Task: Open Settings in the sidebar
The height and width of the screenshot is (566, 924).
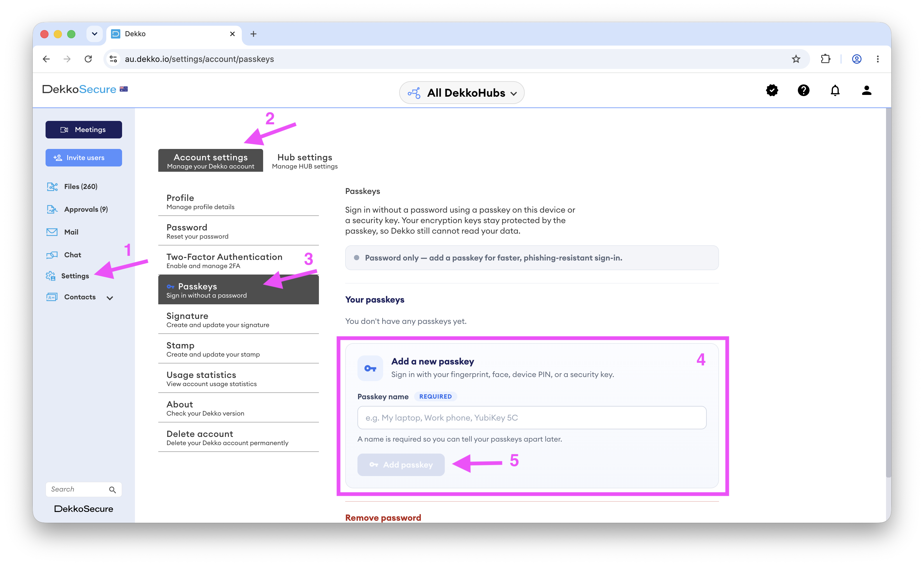Action: point(67,276)
